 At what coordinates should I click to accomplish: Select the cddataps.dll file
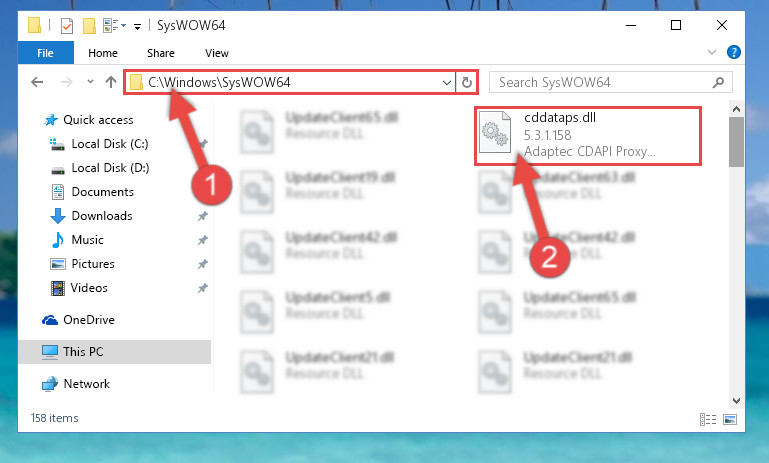[x=588, y=135]
